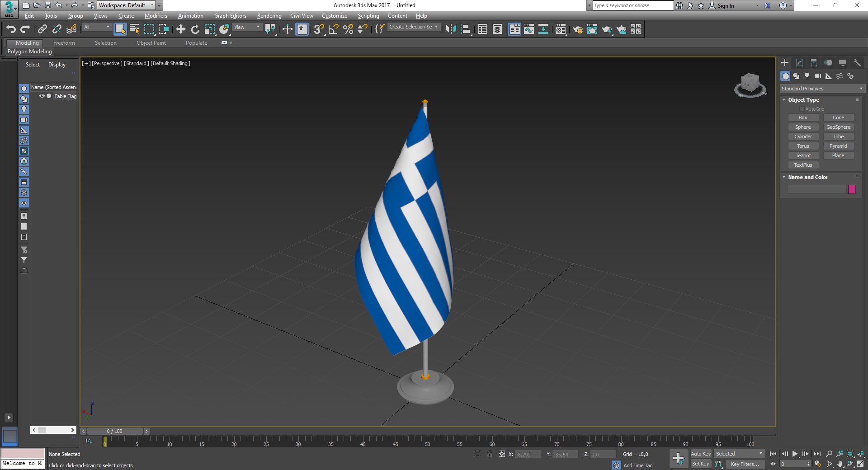The height and width of the screenshot is (470, 868).
Task: Click the Box primitive button
Action: pyautogui.click(x=803, y=117)
